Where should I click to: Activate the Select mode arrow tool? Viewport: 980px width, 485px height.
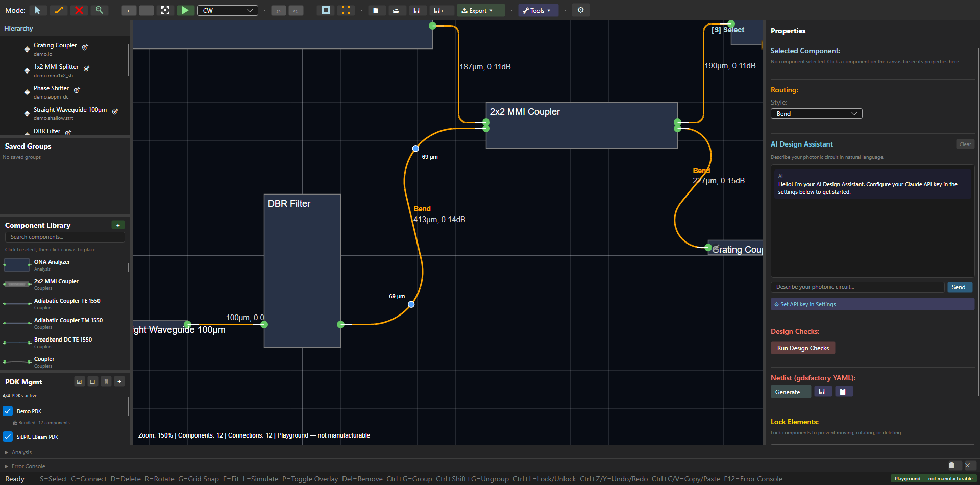[38, 10]
